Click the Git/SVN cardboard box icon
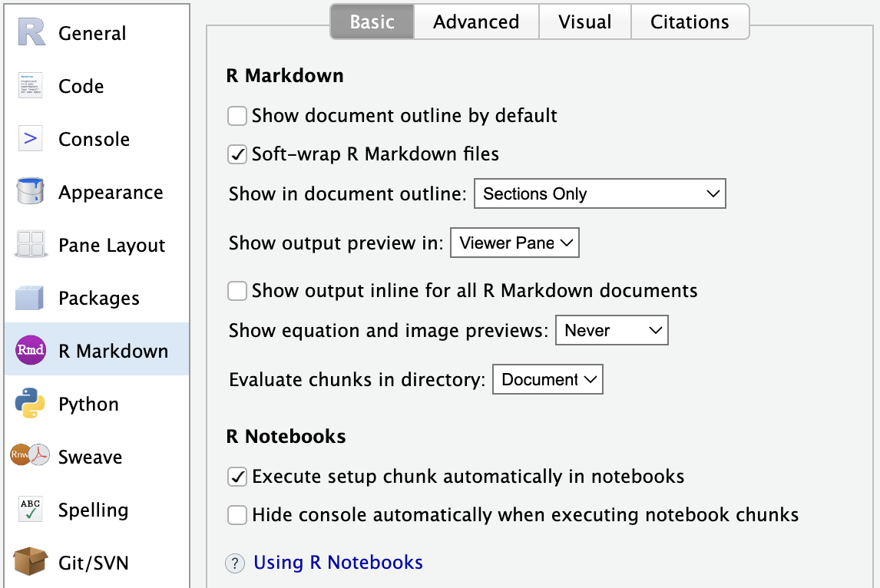The image size is (880, 588). (30, 561)
